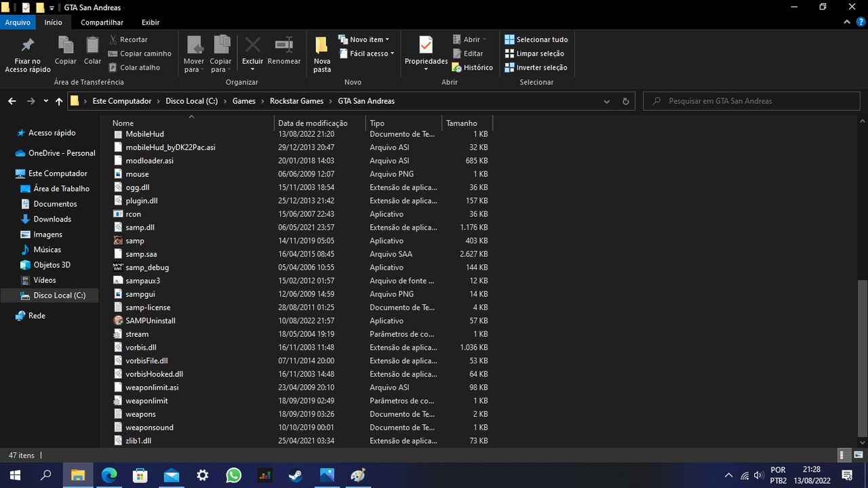Click Editar in the Abrir group

(468, 54)
